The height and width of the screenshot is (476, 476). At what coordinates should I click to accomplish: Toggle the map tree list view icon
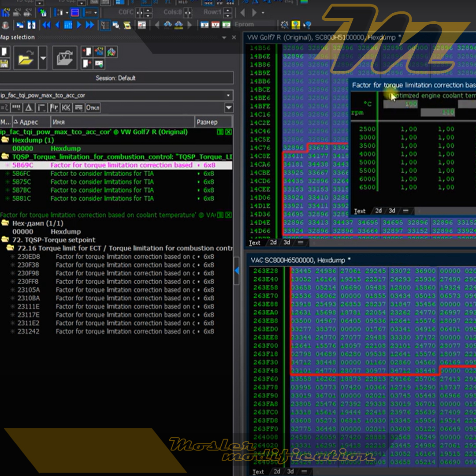105,25
